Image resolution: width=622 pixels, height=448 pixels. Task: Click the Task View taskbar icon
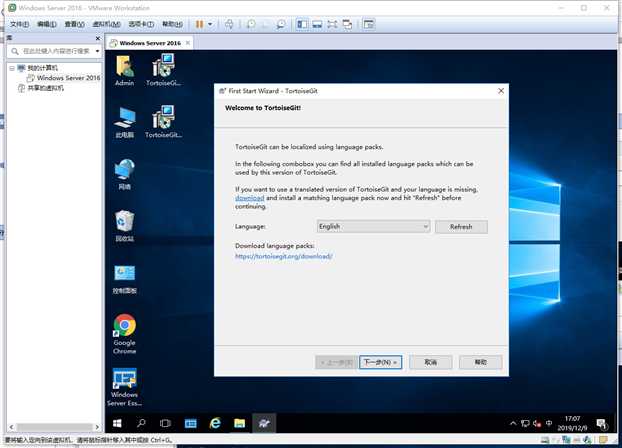[x=165, y=423]
